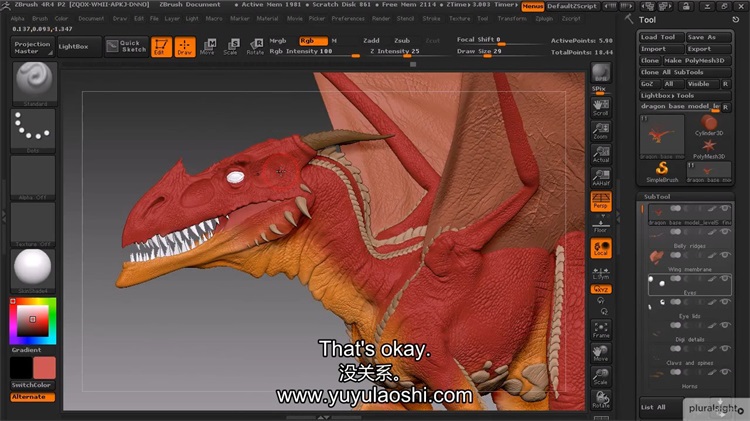Screen dimensions: 750x421
Task: Select large dragon base model thumbnail
Action: 662,137
